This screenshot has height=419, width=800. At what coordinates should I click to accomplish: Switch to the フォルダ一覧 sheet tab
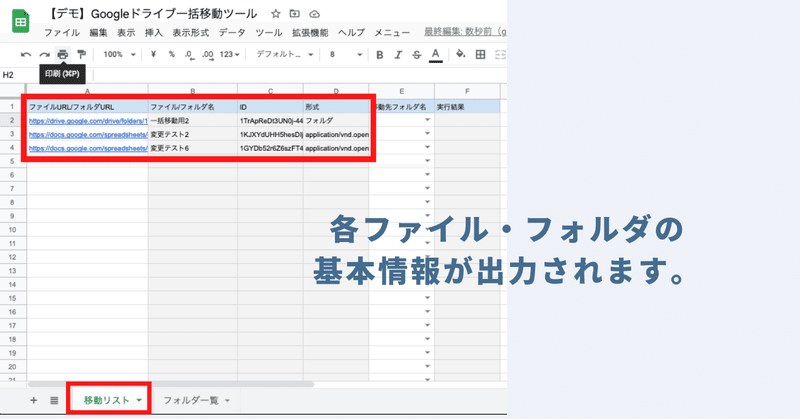pyautogui.click(x=191, y=401)
